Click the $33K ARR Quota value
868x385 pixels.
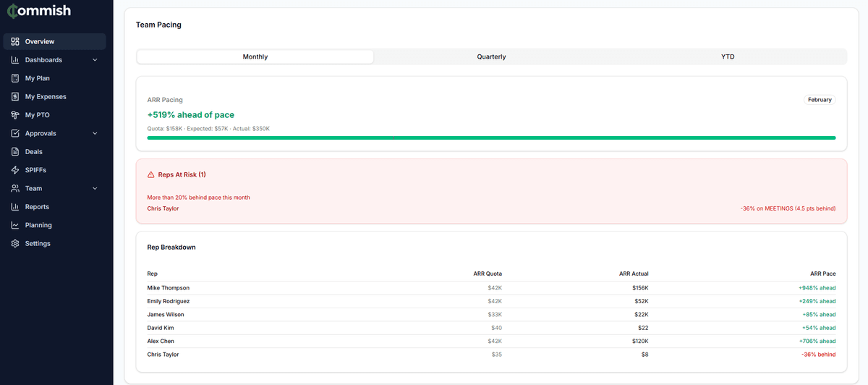coord(495,315)
